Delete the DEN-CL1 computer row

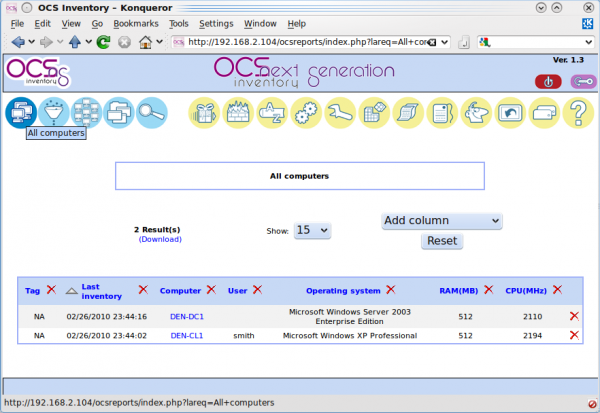click(574, 335)
